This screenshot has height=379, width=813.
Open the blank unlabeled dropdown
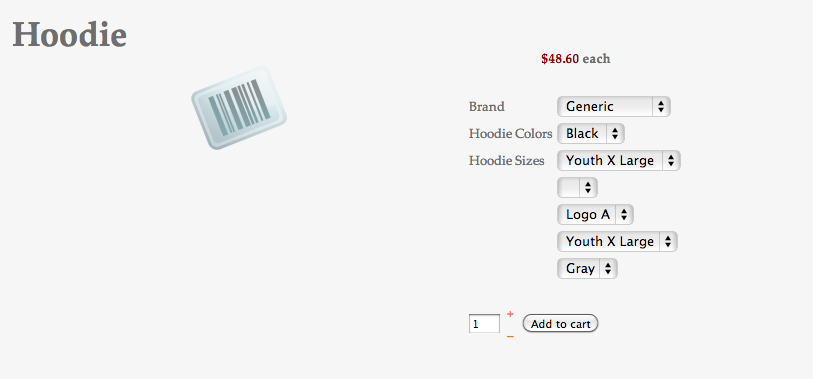click(578, 188)
